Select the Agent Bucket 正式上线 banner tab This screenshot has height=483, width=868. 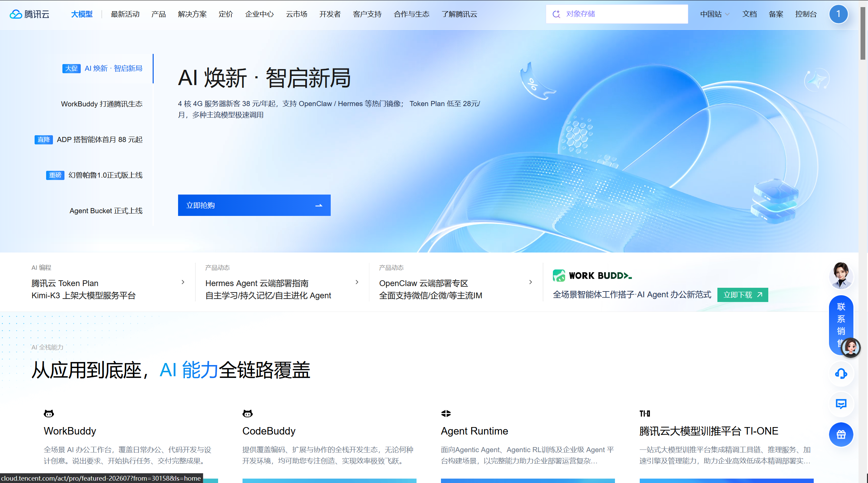(106, 211)
